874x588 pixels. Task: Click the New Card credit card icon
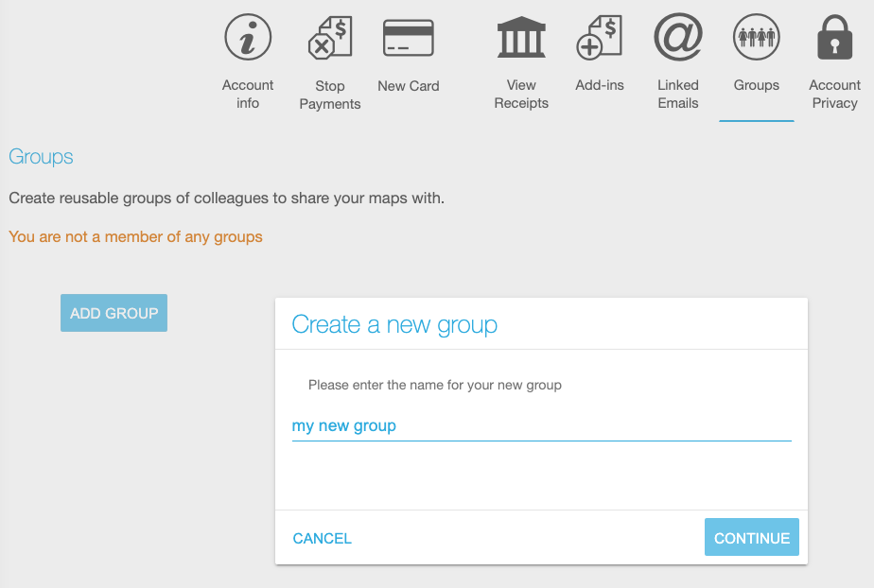(409, 38)
